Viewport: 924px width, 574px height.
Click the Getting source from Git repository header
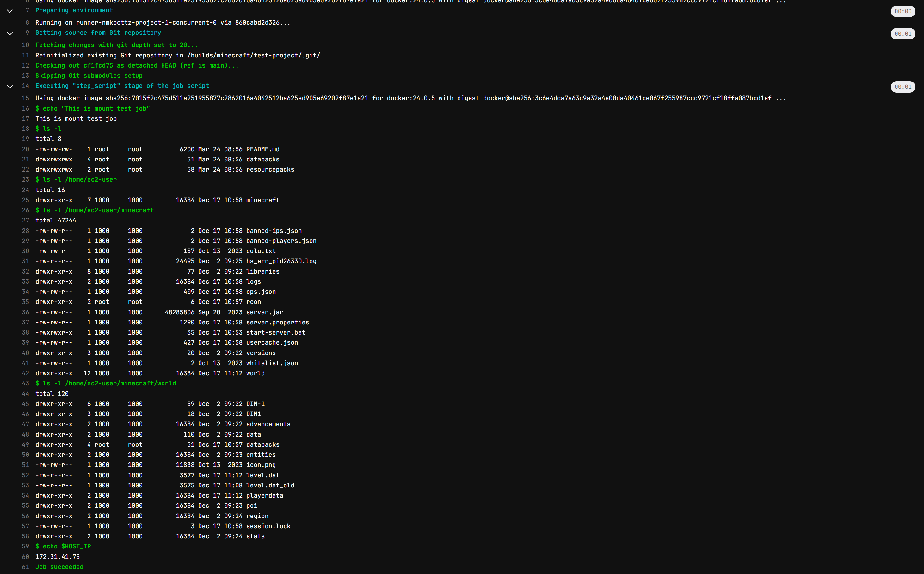point(98,33)
